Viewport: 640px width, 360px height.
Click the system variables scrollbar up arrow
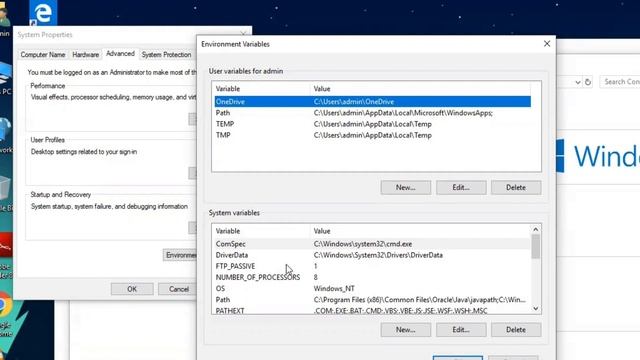(536, 229)
